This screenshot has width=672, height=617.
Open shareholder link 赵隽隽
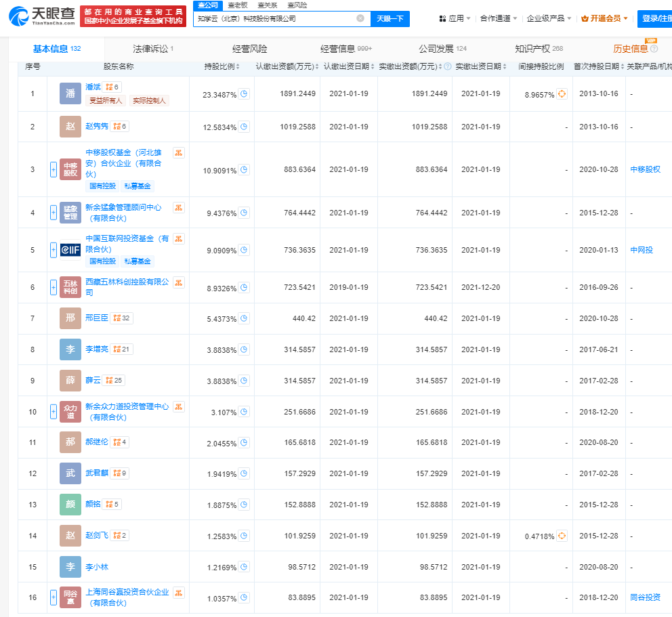(97, 126)
